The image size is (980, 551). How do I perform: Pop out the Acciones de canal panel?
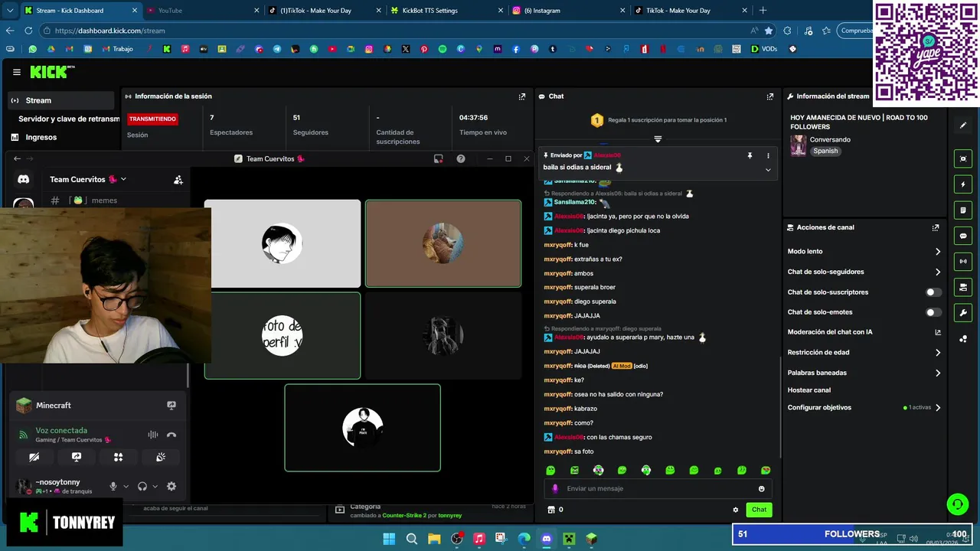tap(936, 227)
